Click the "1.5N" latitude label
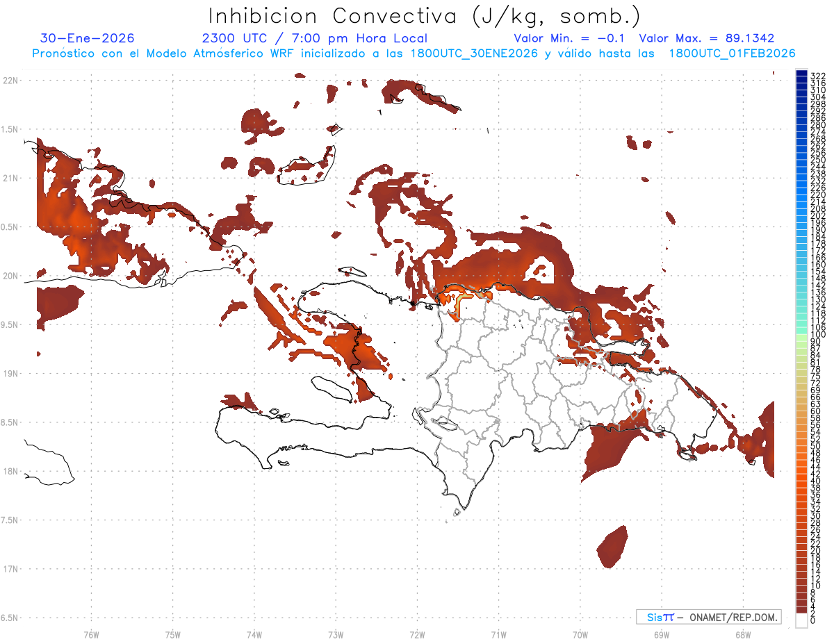This screenshot has width=834, height=644. (10, 129)
